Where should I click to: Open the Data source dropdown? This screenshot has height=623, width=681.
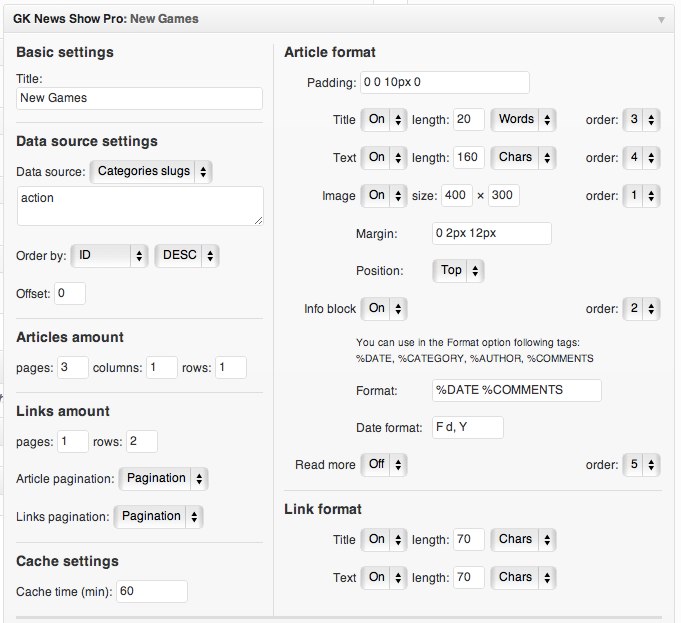pyautogui.click(x=150, y=171)
